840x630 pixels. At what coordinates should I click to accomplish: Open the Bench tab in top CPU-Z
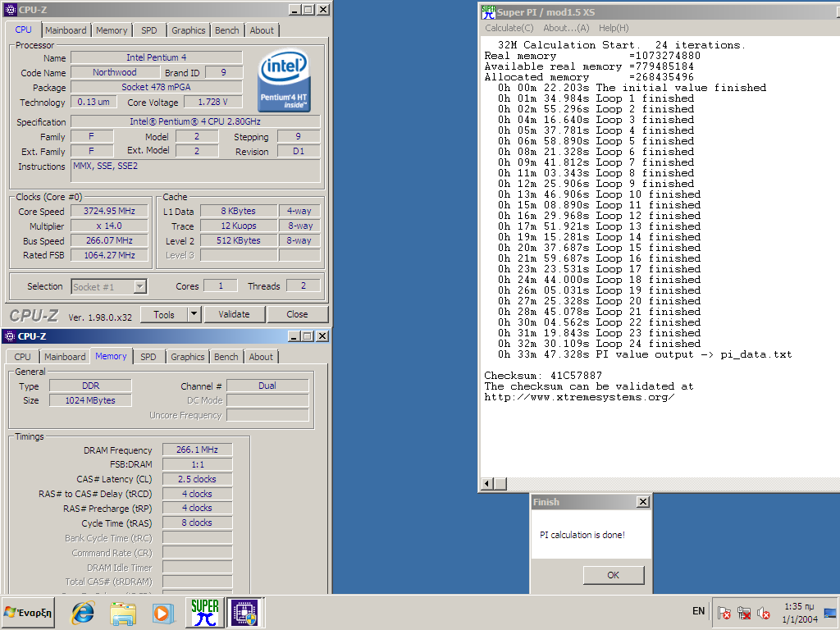(x=226, y=30)
